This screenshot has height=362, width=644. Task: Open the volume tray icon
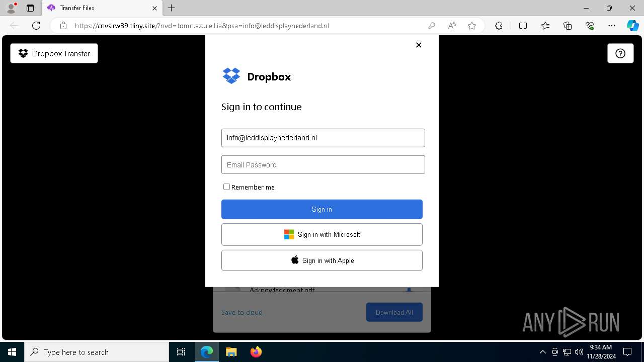point(579,352)
